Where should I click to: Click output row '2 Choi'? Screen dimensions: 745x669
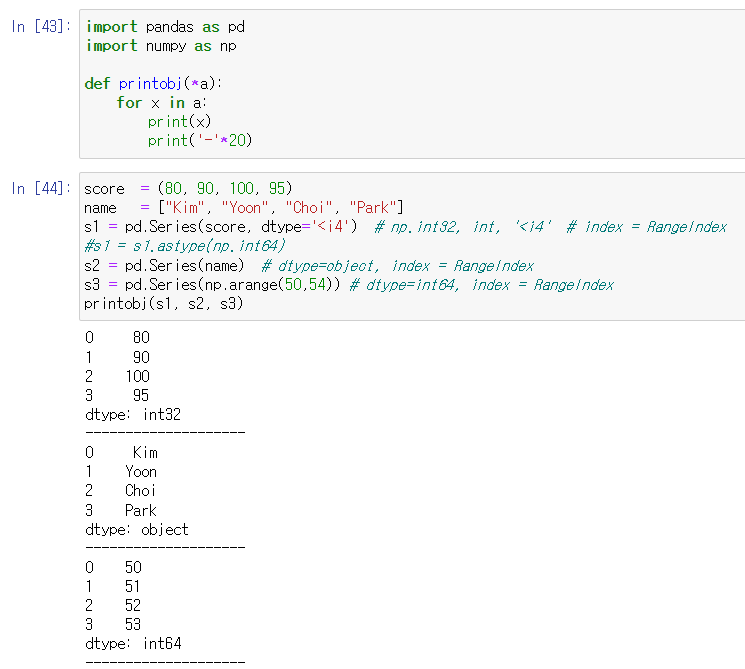121,491
